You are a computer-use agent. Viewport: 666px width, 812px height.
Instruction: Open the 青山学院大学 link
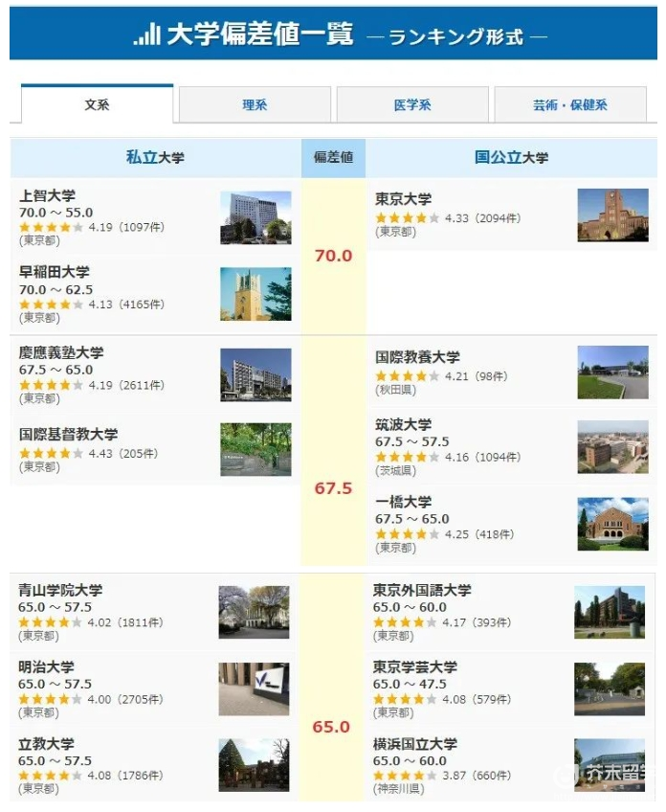[x=60, y=590]
